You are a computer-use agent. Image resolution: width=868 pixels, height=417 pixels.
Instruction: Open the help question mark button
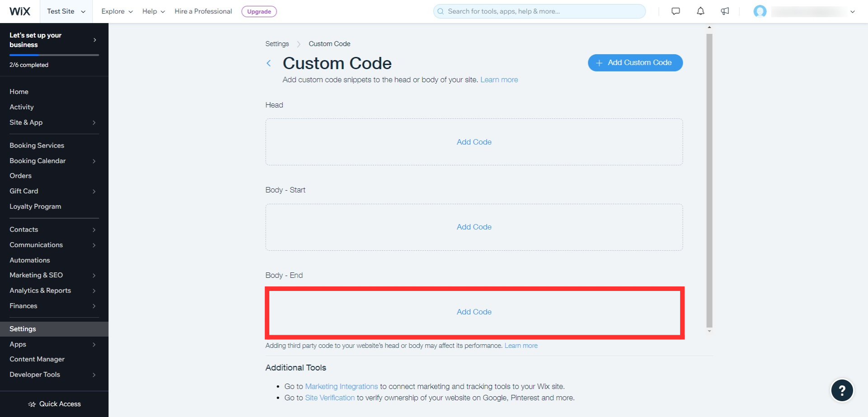(x=842, y=390)
